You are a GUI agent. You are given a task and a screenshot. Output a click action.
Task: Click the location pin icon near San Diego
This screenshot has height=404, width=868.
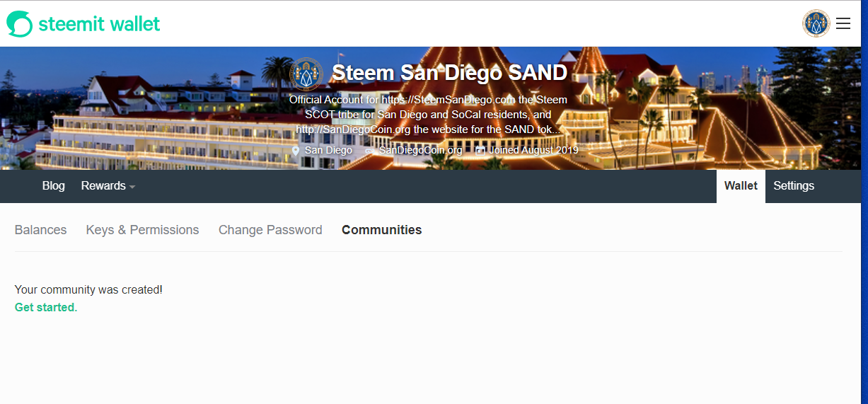pos(296,151)
